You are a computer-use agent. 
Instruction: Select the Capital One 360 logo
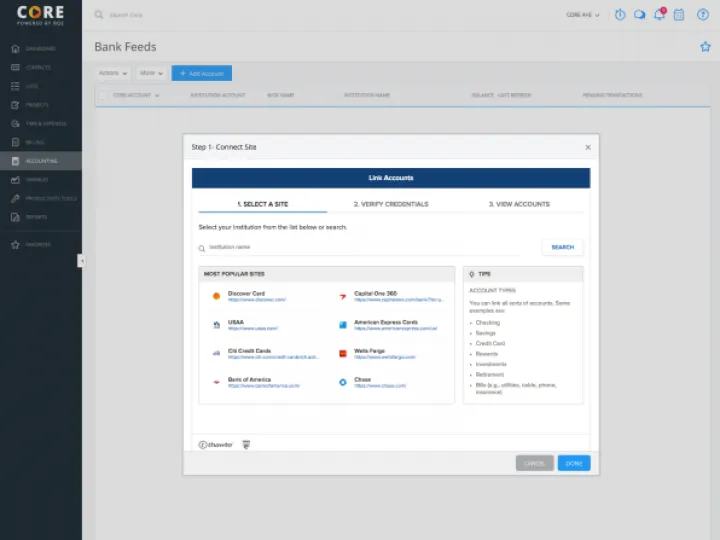click(x=343, y=296)
